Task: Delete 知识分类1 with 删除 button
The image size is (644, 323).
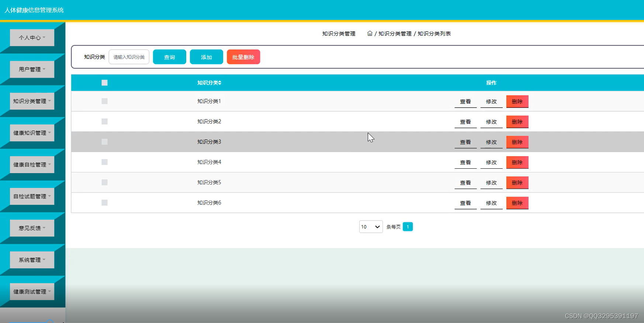Action: (x=517, y=102)
